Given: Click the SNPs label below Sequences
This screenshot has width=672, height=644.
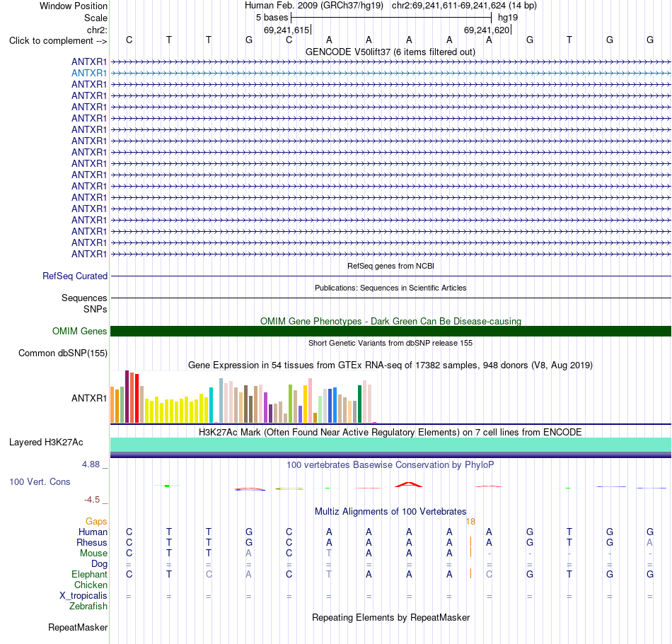Looking at the screenshot, I should pos(95,309).
